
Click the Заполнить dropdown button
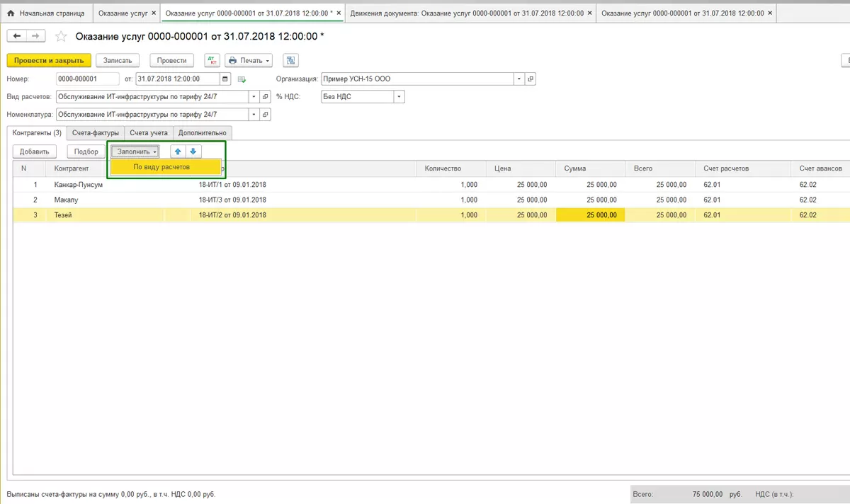coord(135,151)
